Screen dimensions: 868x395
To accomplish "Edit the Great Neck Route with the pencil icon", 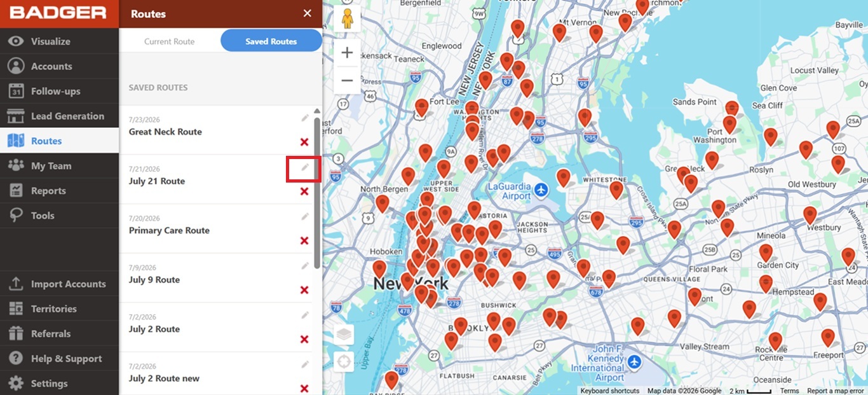I will point(305,118).
